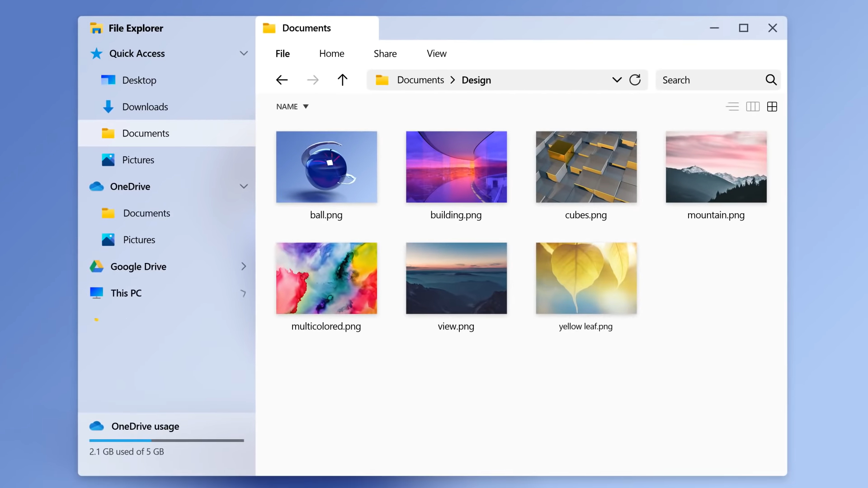This screenshot has height=488, width=868.
Task: Open Downloads in Quick Access
Action: (145, 107)
